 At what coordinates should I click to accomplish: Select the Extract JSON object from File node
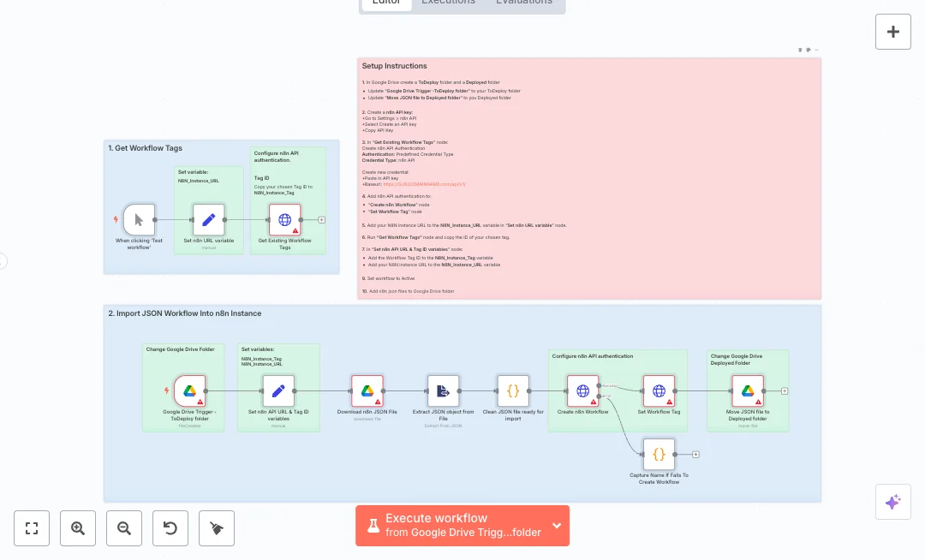tap(443, 391)
